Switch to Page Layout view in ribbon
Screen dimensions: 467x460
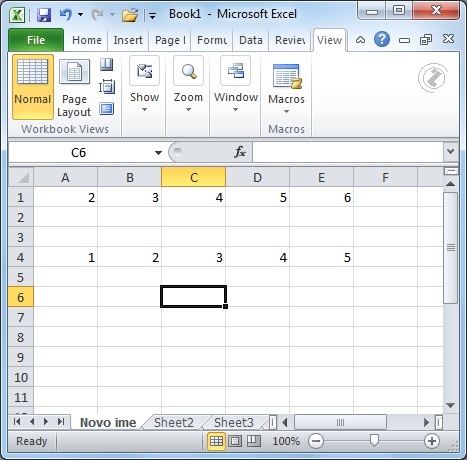pyautogui.click(x=74, y=88)
